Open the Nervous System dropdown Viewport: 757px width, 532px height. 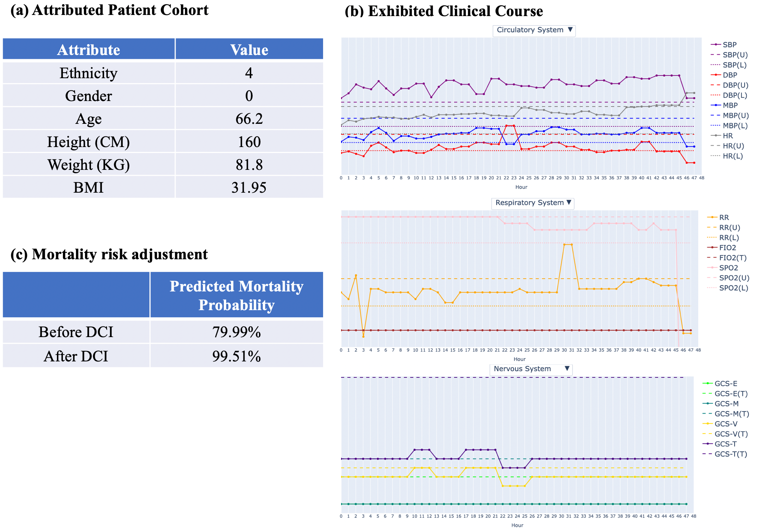pyautogui.click(x=531, y=369)
